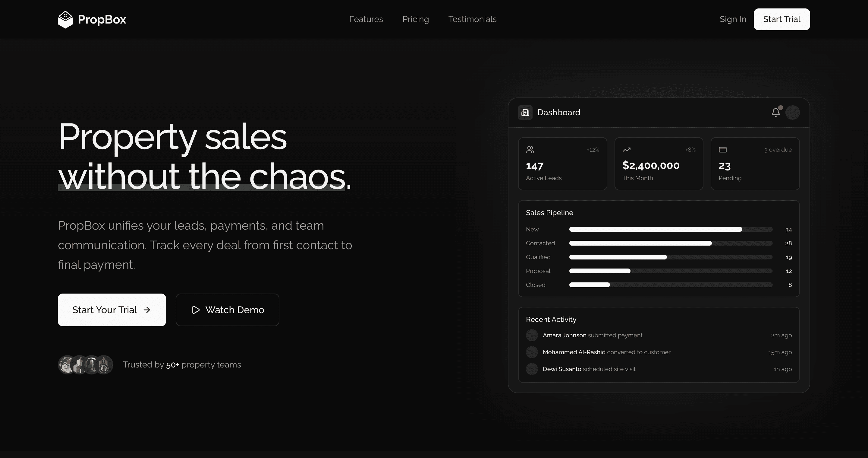Click the credit card icon on the Pending card
The image size is (868, 458).
pos(723,149)
